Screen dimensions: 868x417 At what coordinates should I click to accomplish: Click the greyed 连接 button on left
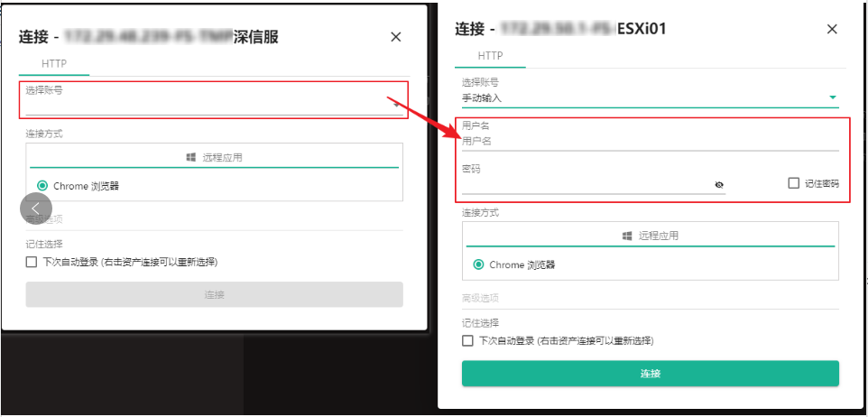pyautogui.click(x=214, y=294)
